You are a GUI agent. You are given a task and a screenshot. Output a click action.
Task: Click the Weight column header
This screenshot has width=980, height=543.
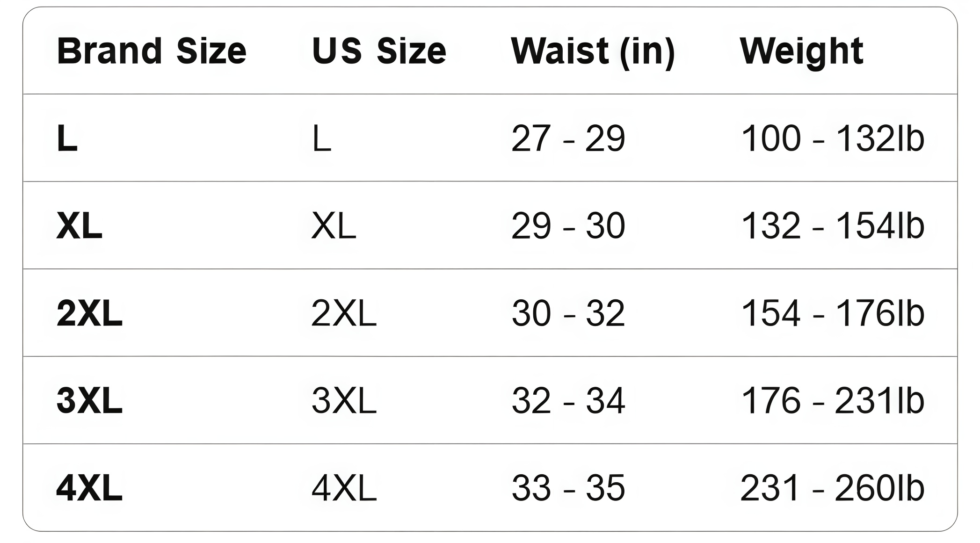(x=801, y=51)
